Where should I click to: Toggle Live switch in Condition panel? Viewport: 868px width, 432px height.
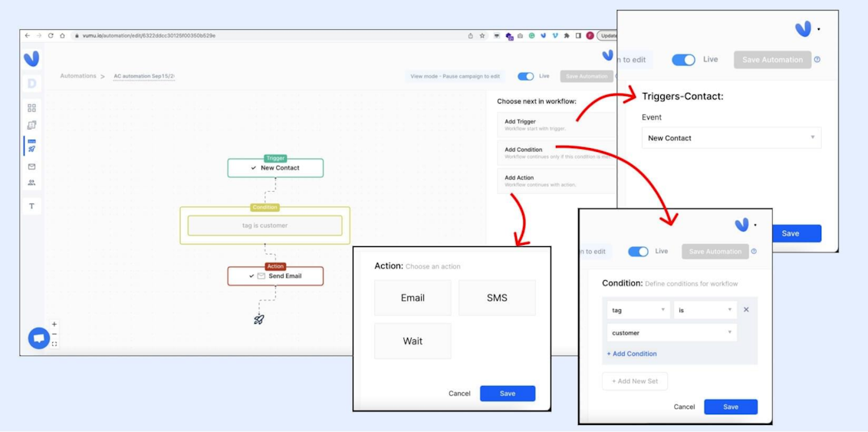click(638, 252)
